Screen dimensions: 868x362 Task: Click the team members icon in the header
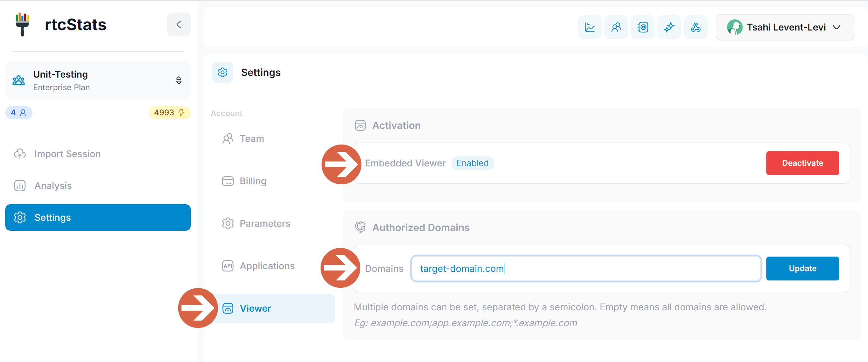(616, 27)
